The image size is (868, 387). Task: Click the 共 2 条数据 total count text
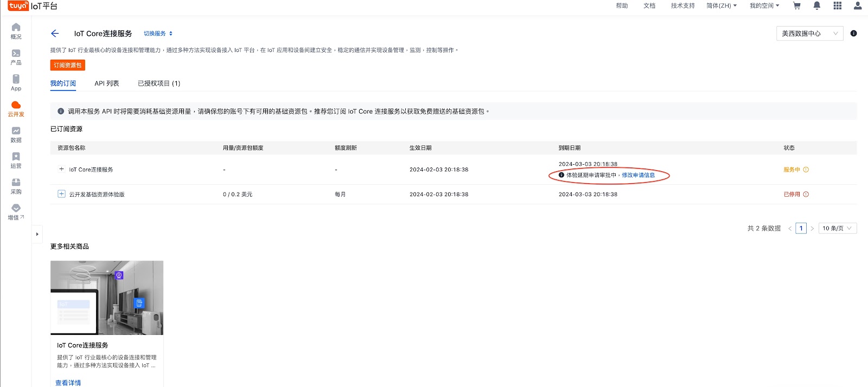point(764,228)
